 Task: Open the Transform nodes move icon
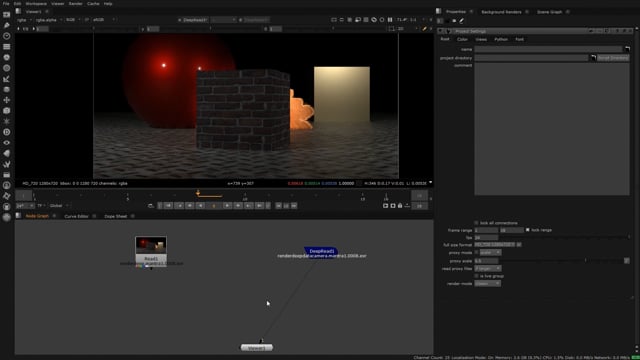click(7, 100)
